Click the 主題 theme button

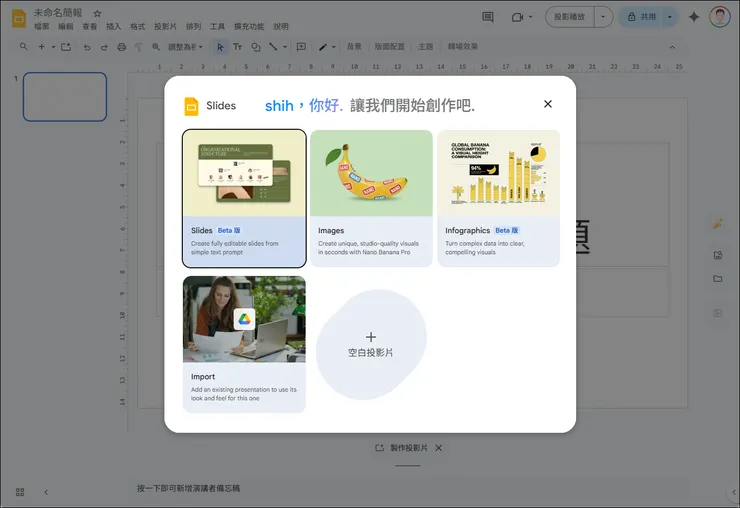point(425,46)
